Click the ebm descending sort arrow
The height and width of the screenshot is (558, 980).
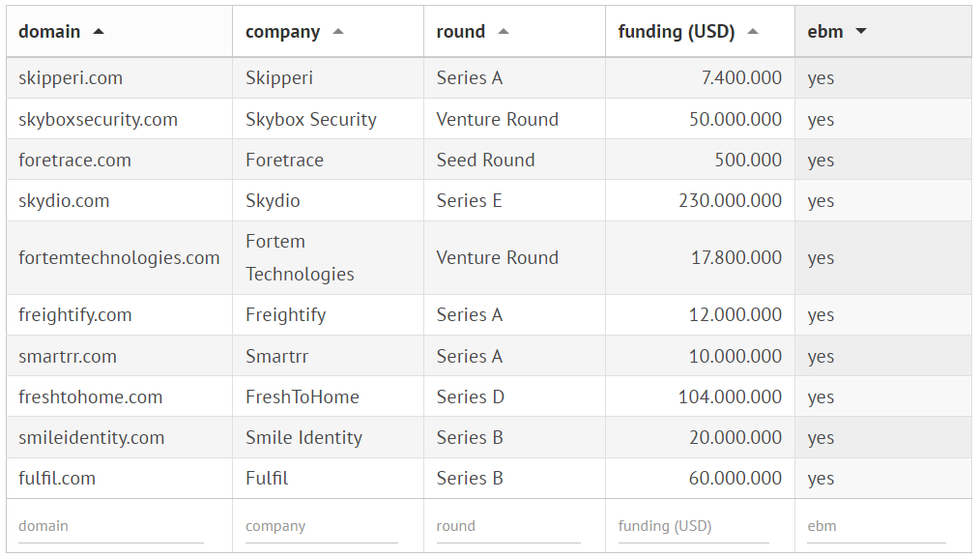tap(861, 31)
